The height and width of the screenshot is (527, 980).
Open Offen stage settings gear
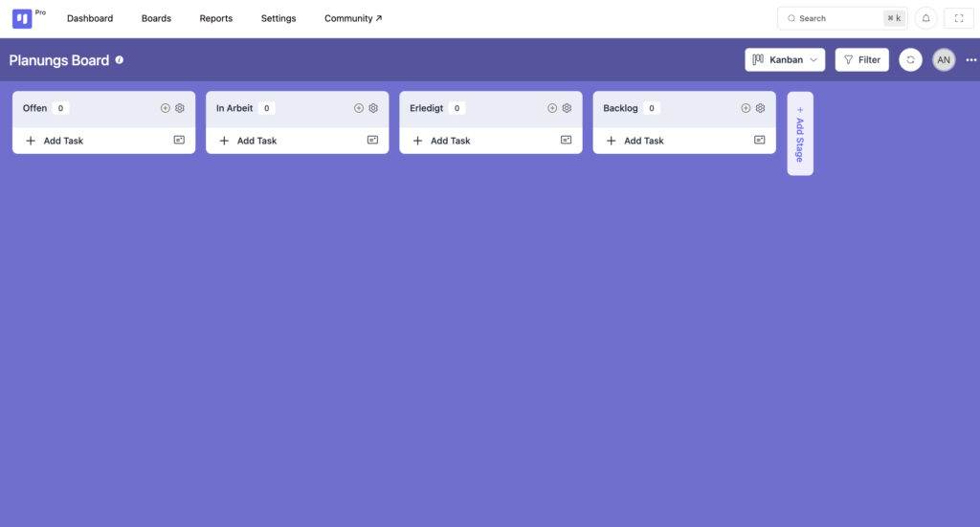(180, 108)
